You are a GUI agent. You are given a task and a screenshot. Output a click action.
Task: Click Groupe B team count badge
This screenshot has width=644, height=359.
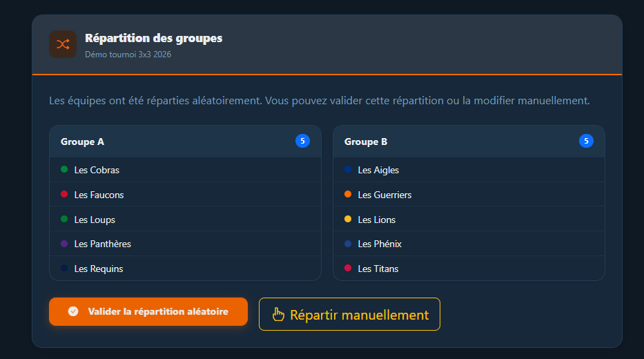586,141
